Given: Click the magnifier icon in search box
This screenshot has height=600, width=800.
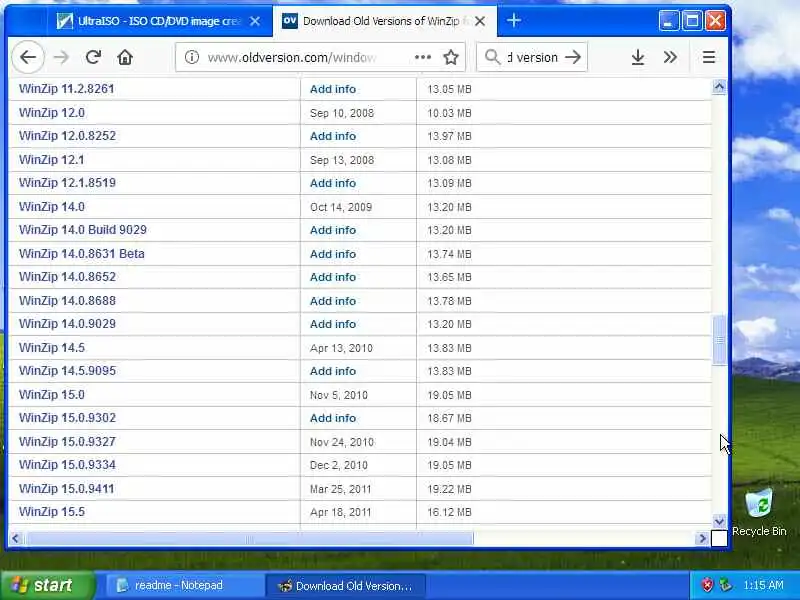Looking at the screenshot, I should tap(492, 57).
